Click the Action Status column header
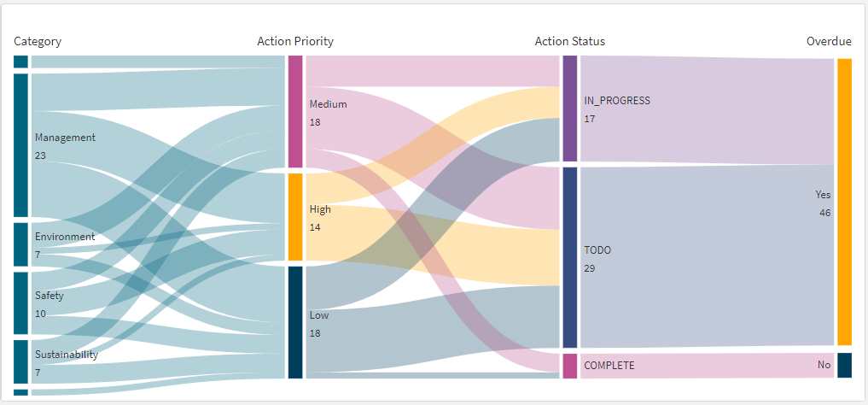This screenshot has height=405, width=868. pyautogui.click(x=570, y=41)
